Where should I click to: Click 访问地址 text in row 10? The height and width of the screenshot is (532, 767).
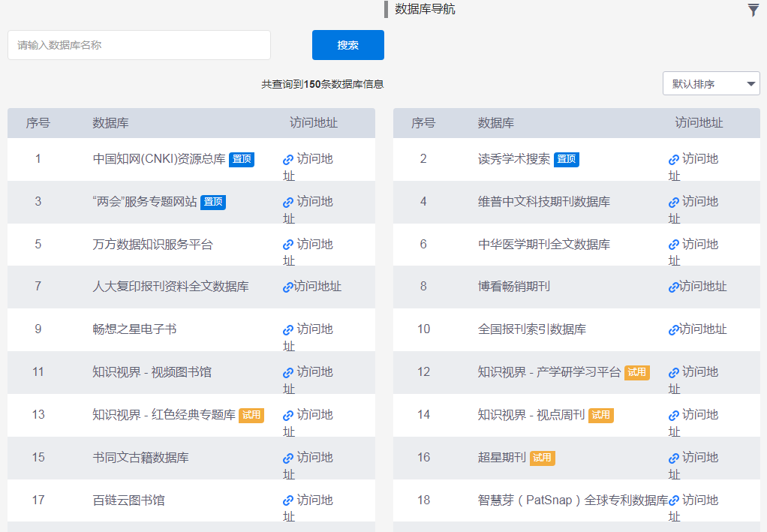click(703, 329)
